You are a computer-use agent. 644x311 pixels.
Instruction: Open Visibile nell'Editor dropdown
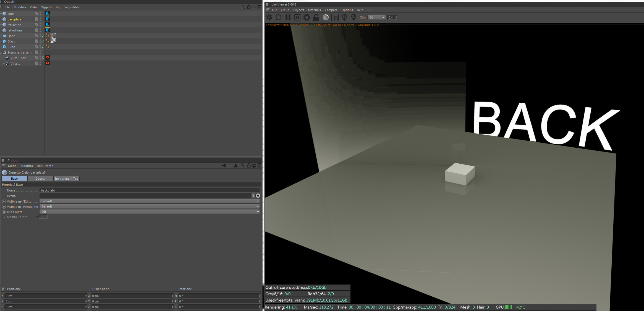click(x=150, y=201)
